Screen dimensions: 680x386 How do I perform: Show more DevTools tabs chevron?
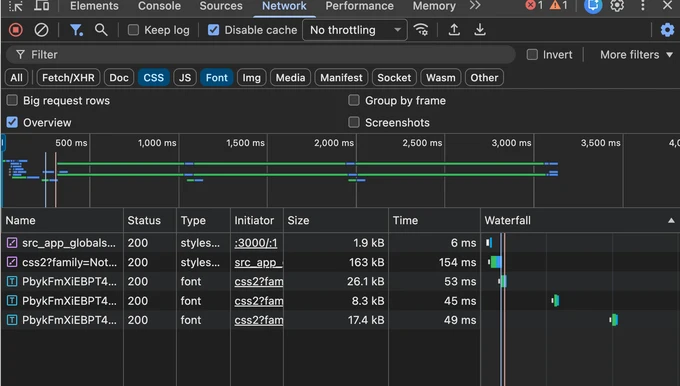[x=475, y=6]
